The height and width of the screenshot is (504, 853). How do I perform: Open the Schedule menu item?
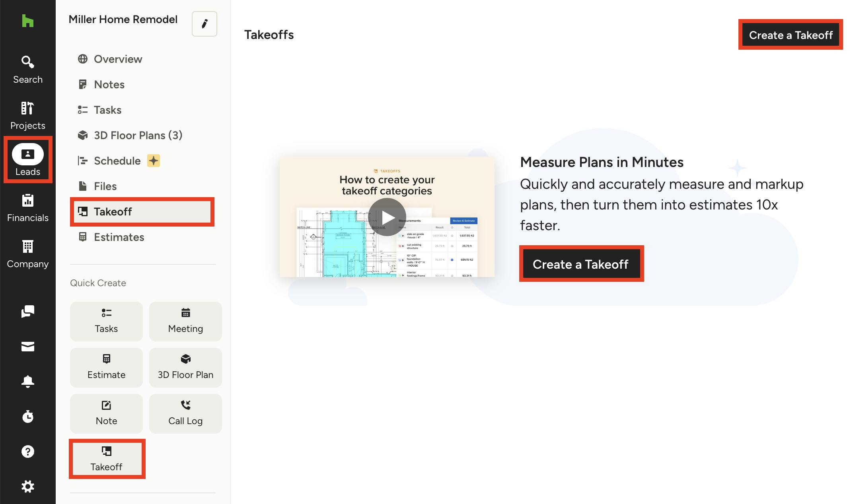pyautogui.click(x=117, y=161)
